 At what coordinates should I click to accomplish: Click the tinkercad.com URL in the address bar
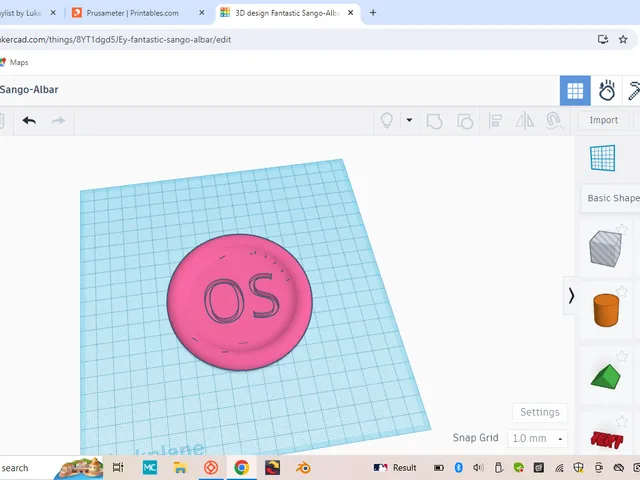click(116, 40)
